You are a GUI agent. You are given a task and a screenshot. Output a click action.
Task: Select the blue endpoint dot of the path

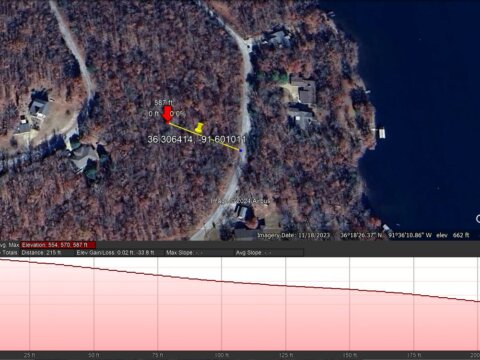click(x=241, y=151)
